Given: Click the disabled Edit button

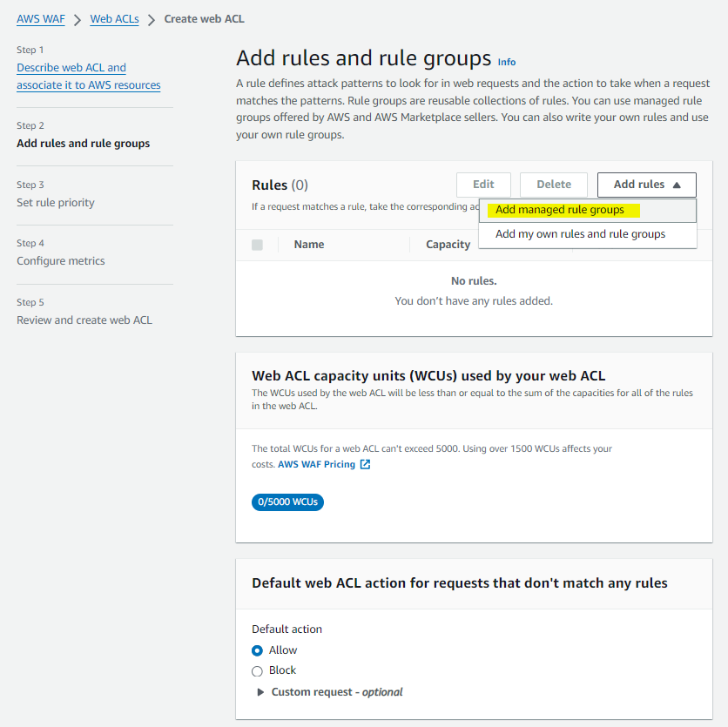Looking at the screenshot, I should (x=483, y=185).
